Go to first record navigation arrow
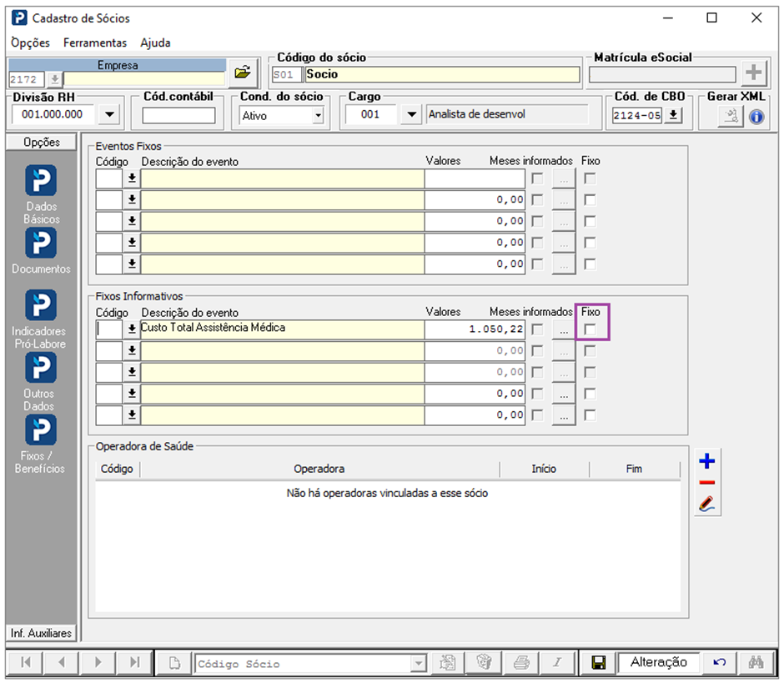The image size is (784, 683). pos(25,662)
